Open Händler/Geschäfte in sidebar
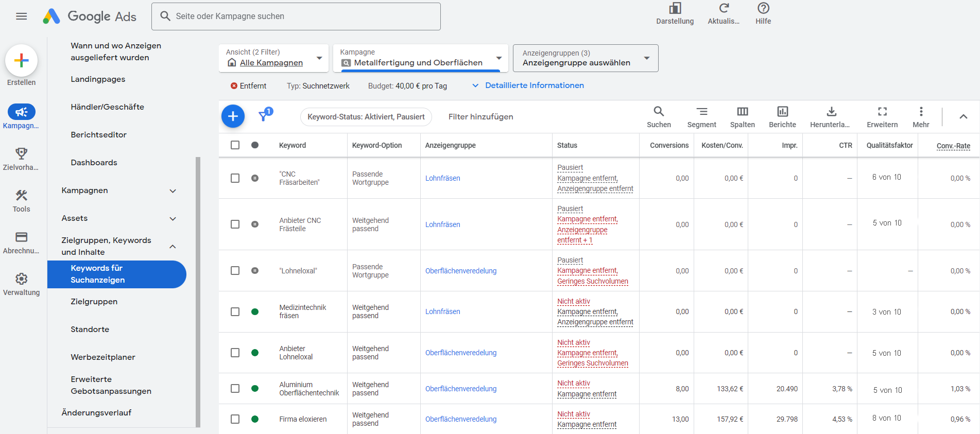The width and height of the screenshot is (980, 434). coord(107,107)
